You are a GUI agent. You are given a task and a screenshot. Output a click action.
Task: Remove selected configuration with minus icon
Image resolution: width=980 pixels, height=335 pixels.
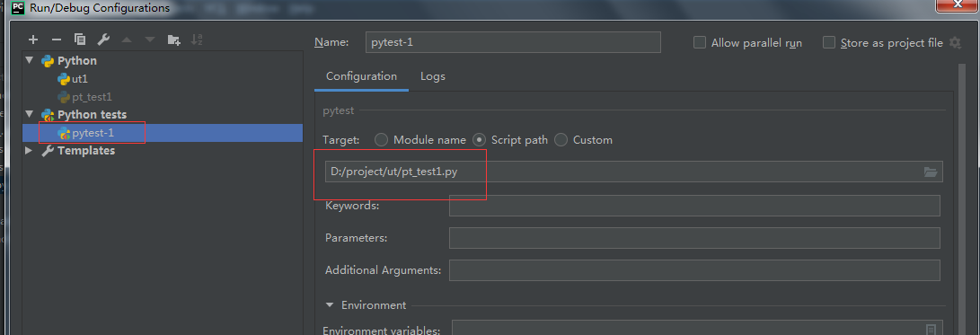[x=57, y=40]
